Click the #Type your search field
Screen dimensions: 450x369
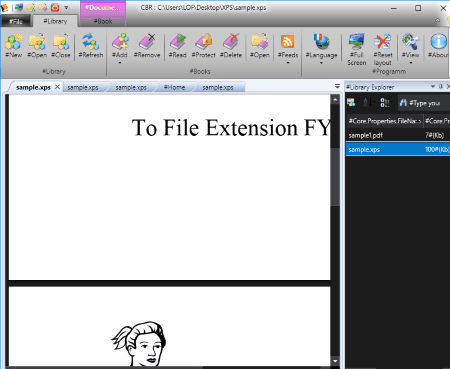pyautogui.click(x=424, y=103)
